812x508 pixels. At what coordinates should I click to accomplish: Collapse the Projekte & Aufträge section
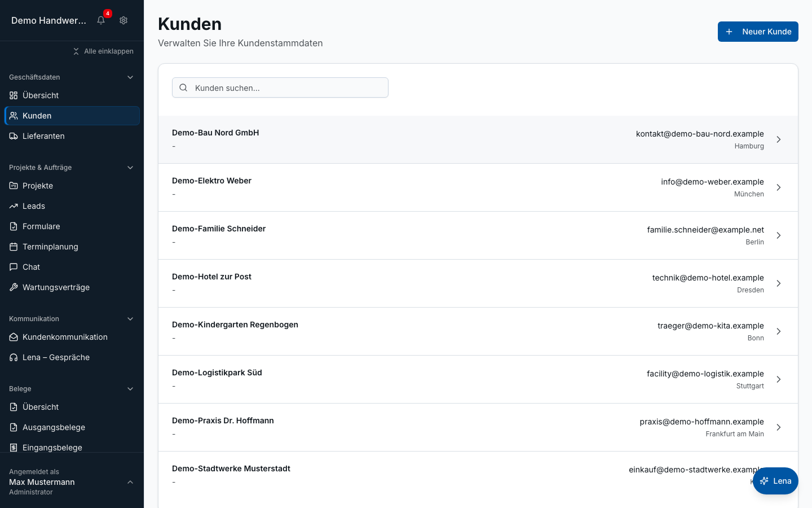[130, 168]
